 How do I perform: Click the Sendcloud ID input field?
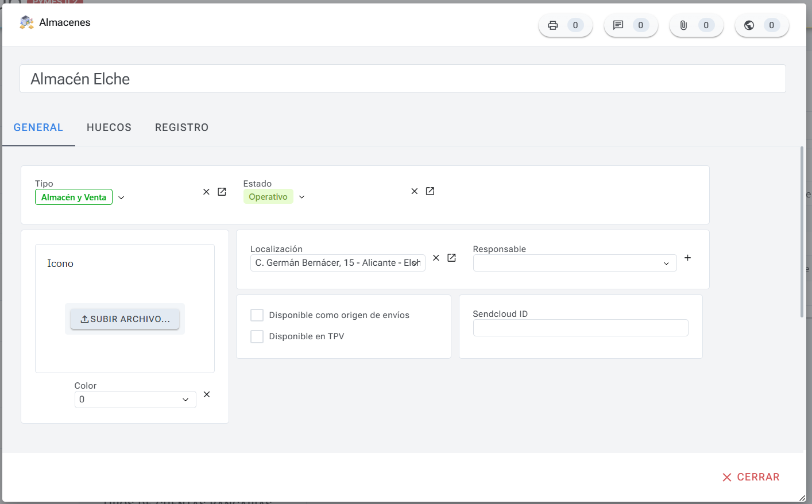tap(581, 328)
